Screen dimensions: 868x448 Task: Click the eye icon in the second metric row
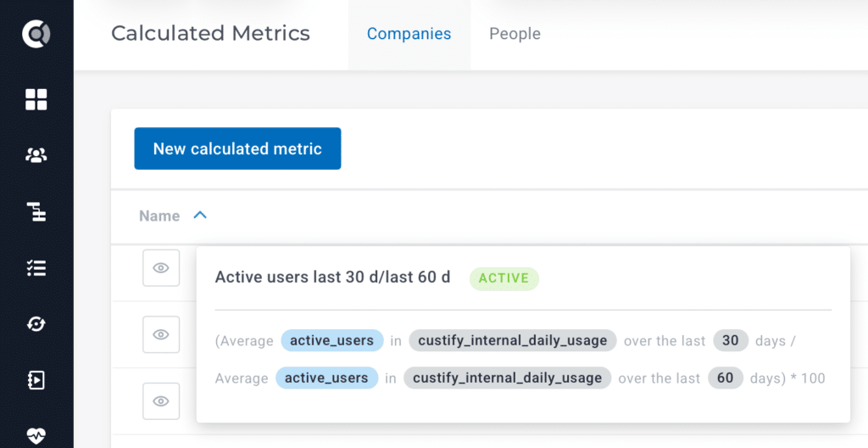tap(161, 334)
